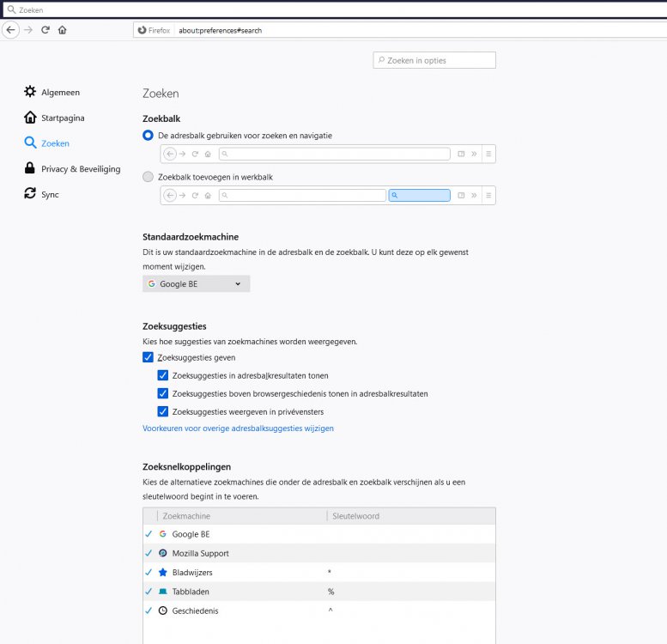Toggle Zoeksuggesties in adresbalkresultaten tonen
This screenshot has height=644, width=667.
162,375
